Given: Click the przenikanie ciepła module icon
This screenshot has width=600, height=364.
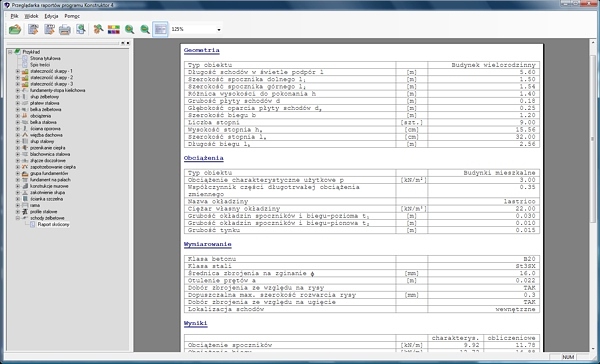Looking at the screenshot, I should 25,148.
